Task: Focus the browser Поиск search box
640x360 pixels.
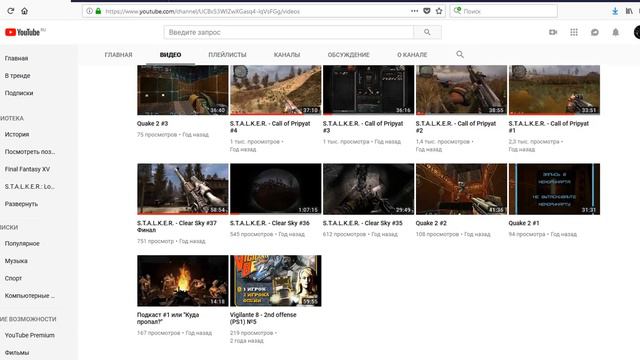Action: tap(504, 11)
